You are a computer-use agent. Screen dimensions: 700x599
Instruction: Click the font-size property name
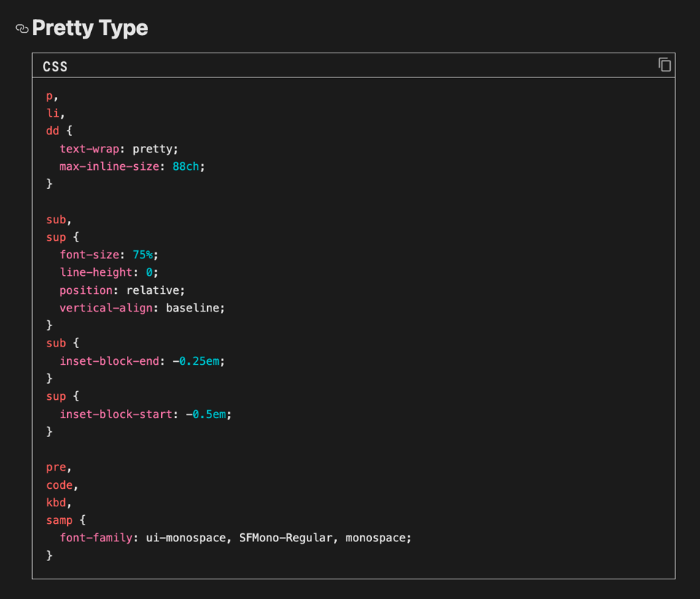pos(89,255)
